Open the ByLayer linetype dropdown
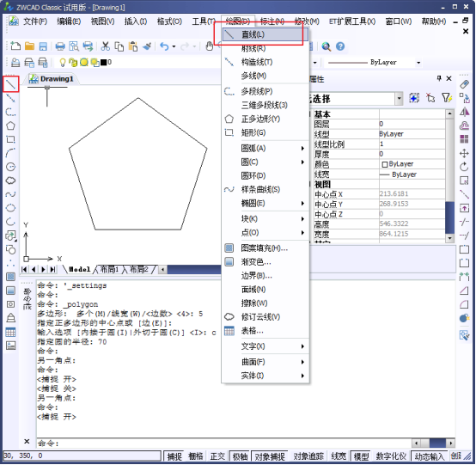476x465 pixels. pyautogui.click(x=418, y=63)
